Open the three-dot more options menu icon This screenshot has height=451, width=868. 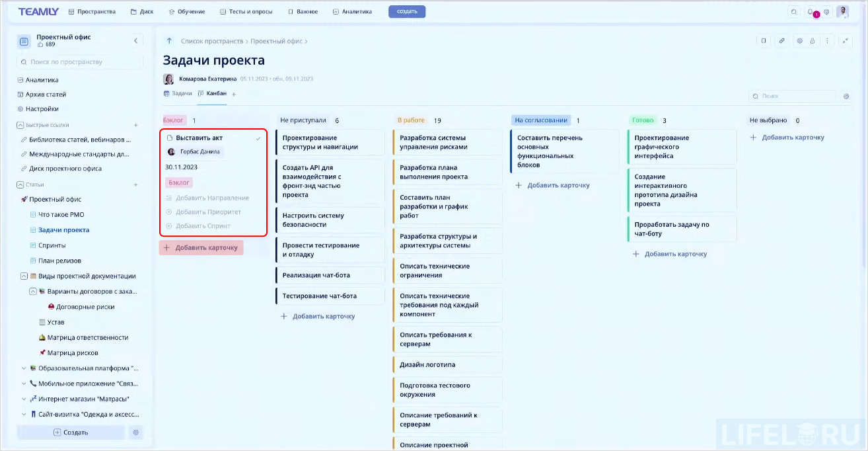click(828, 41)
